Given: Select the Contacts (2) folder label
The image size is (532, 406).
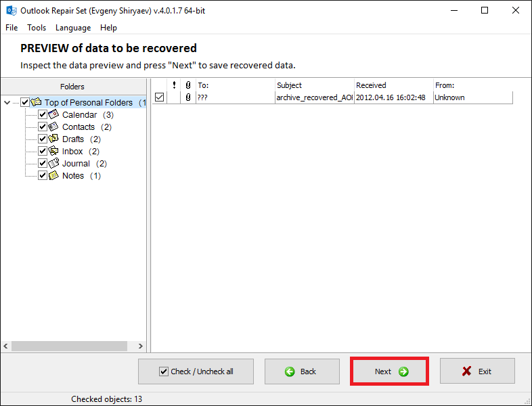Looking at the screenshot, I should point(87,127).
